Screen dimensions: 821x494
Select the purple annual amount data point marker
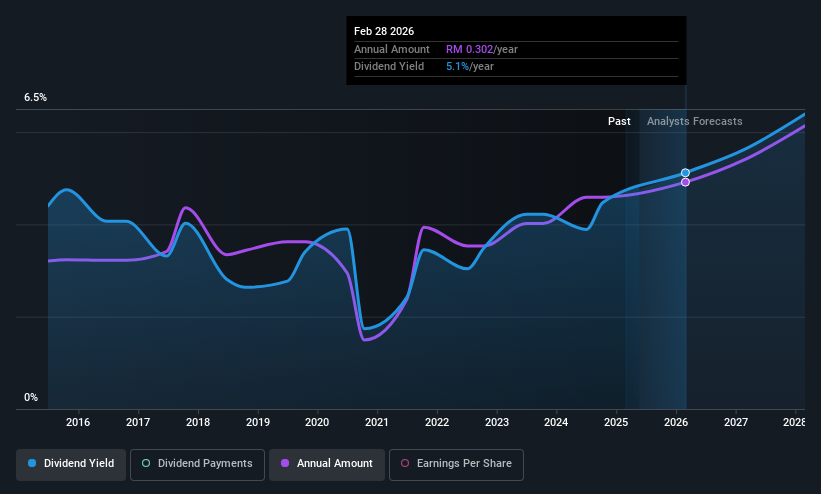pos(685,182)
